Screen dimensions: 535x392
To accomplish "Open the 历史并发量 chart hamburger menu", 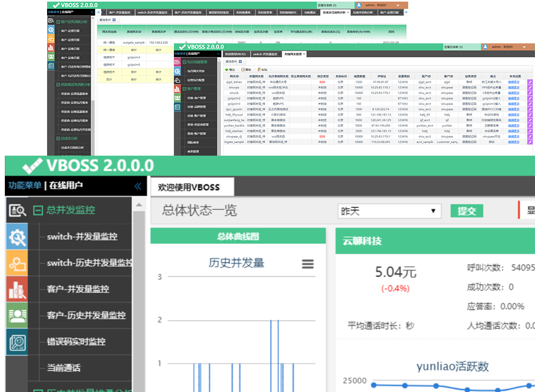I will pyautogui.click(x=308, y=264).
